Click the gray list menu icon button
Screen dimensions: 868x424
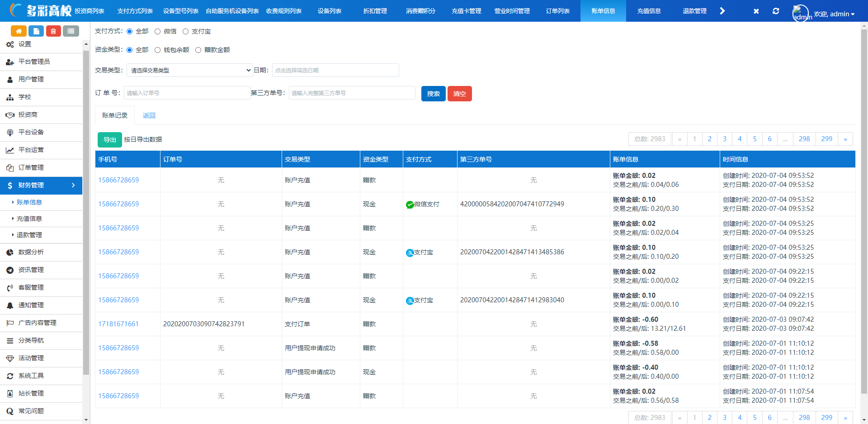[71, 31]
